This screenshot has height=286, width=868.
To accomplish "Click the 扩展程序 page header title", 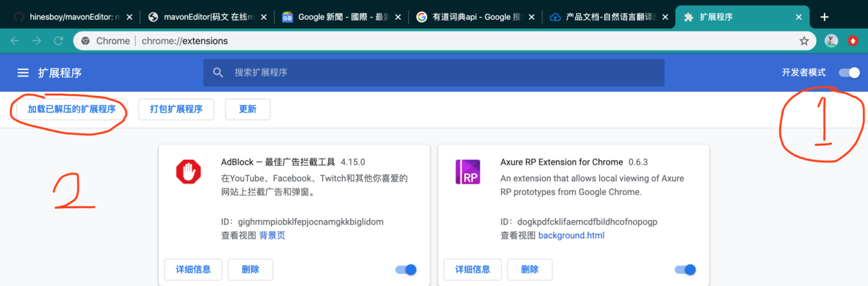I will (x=60, y=73).
